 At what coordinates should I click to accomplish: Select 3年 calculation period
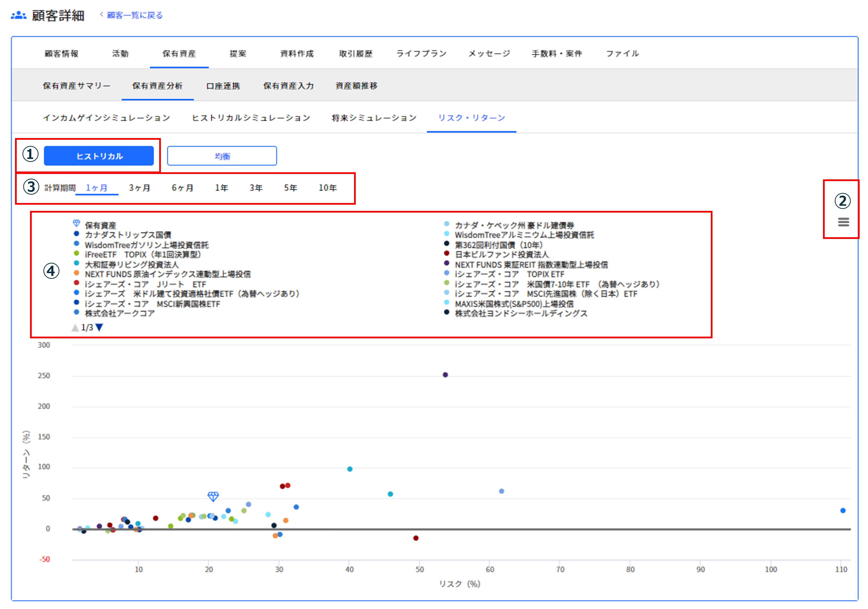[x=256, y=188]
